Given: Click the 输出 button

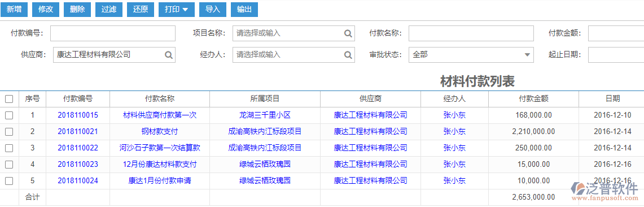Looking at the screenshot, I should [244, 10].
